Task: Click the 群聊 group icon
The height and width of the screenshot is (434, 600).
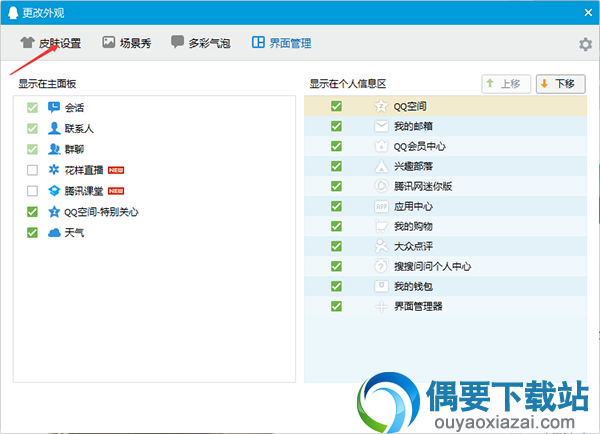Action: pyautogui.click(x=54, y=149)
